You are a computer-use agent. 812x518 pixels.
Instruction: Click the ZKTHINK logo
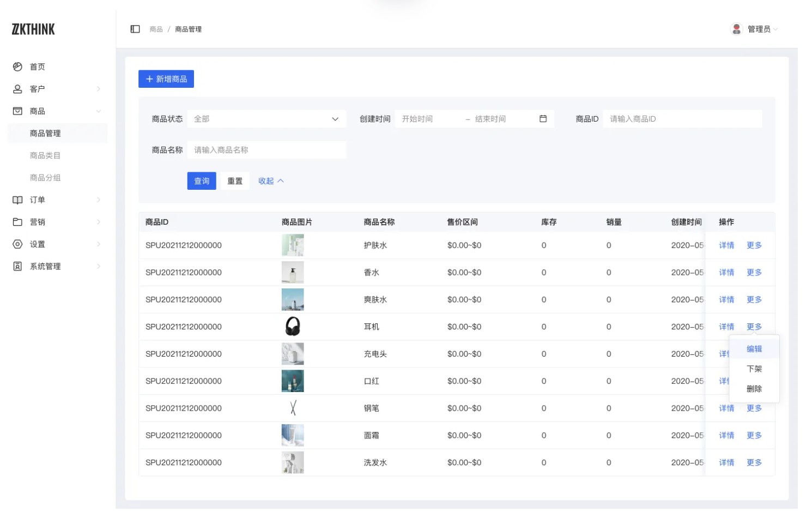click(x=33, y=29)
